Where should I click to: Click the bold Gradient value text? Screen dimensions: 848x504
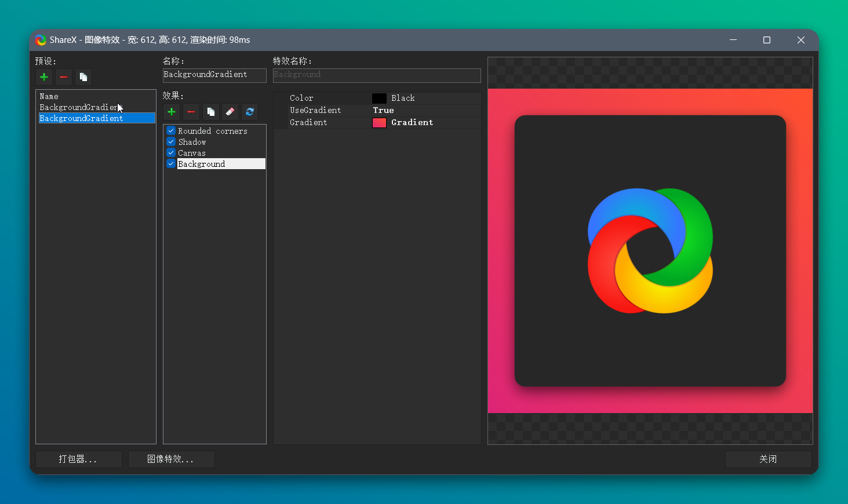412,123
